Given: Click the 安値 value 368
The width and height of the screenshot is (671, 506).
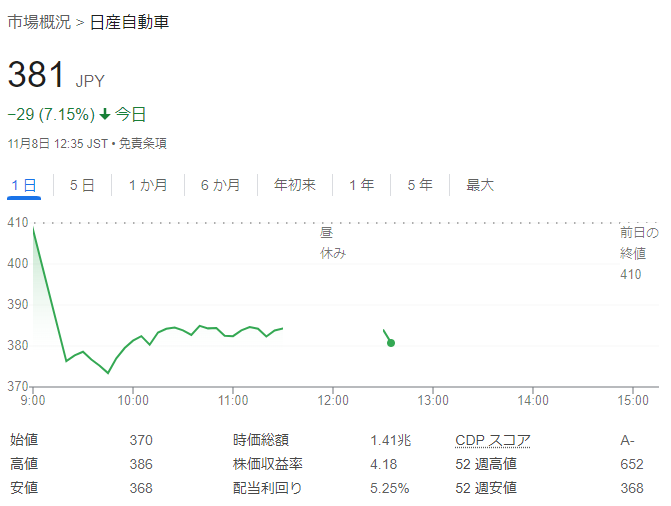Looking at the screenshot, I should (141, 488).
